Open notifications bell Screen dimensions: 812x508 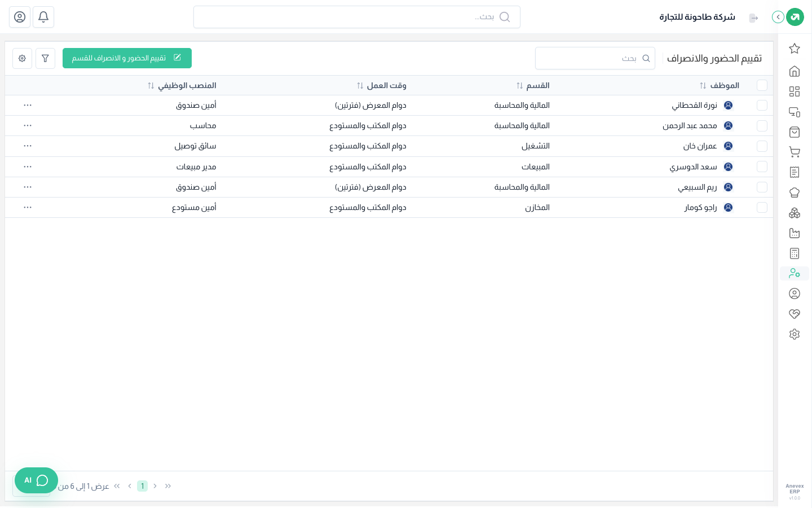coord(43,17)
